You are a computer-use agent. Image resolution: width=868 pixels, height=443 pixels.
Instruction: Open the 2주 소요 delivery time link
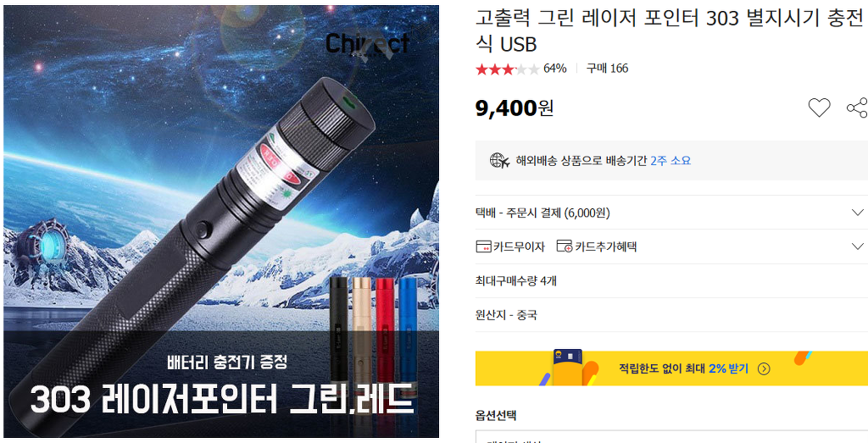click(x=671, y=161)
